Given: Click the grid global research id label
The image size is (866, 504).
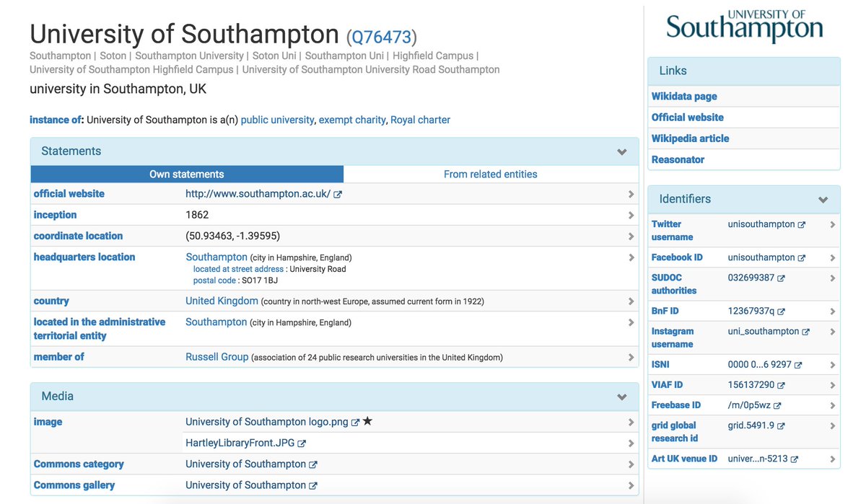Looking at the screenshot, I should coord(675,432).
